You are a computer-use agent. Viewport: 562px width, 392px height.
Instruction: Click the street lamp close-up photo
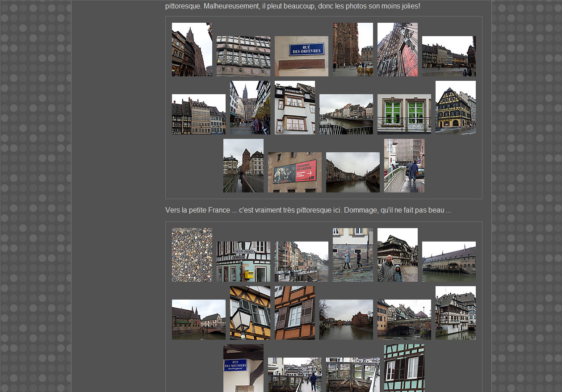[x=250, y=313]
